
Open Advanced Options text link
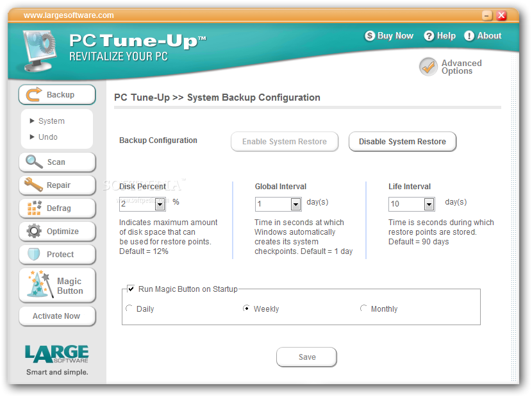[x=461, y=67]
